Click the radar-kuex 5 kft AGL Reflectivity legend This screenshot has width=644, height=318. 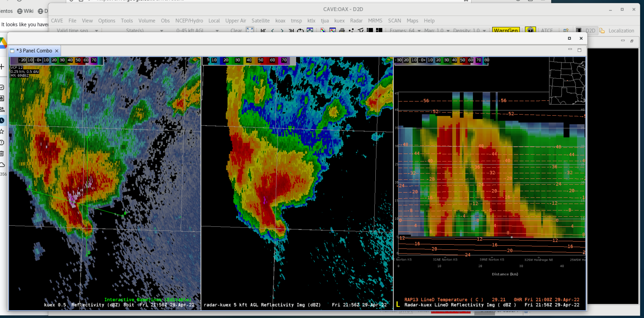pos(295,305)
